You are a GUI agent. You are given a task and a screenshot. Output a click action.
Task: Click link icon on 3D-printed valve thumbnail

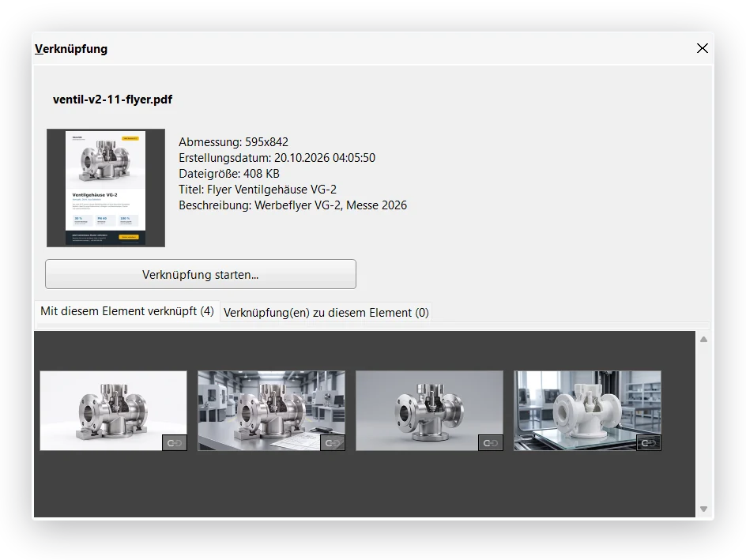pyautogui.click(x=649, y=442)
